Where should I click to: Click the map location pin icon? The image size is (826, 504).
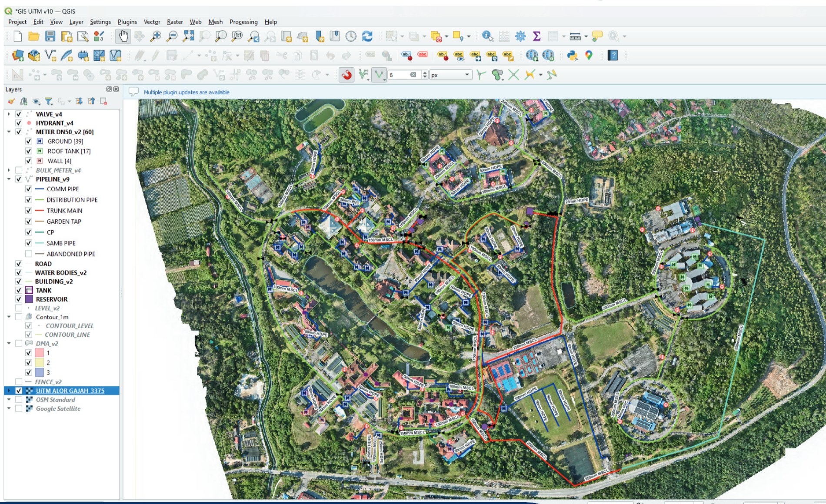coord(589,56)
